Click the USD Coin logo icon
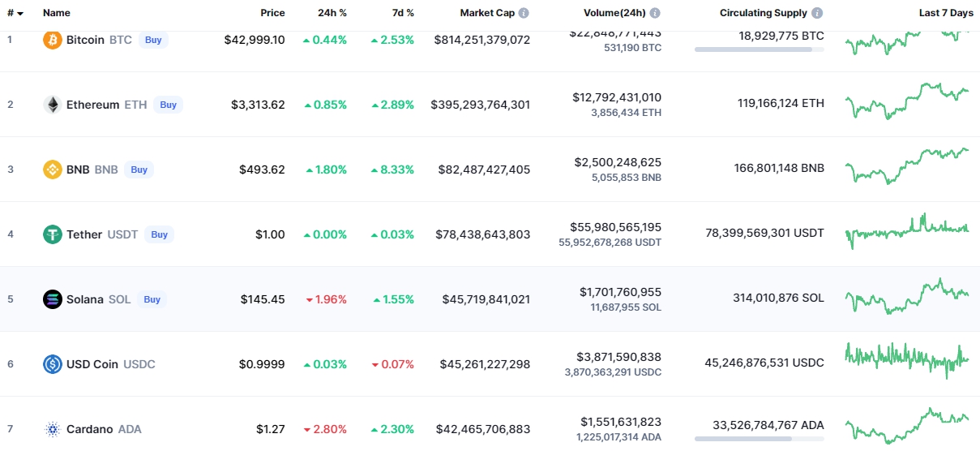The image size is (980, 451). pos(53,364)
